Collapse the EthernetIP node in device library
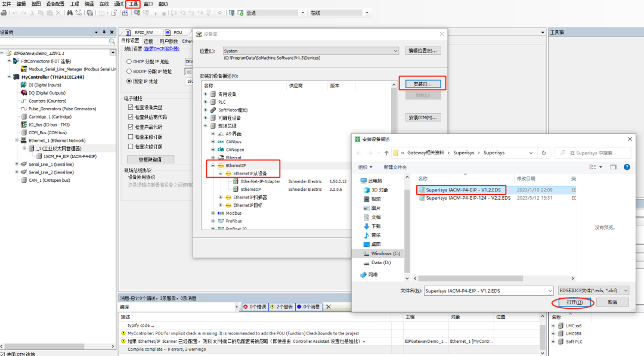 tap(213, 165)
